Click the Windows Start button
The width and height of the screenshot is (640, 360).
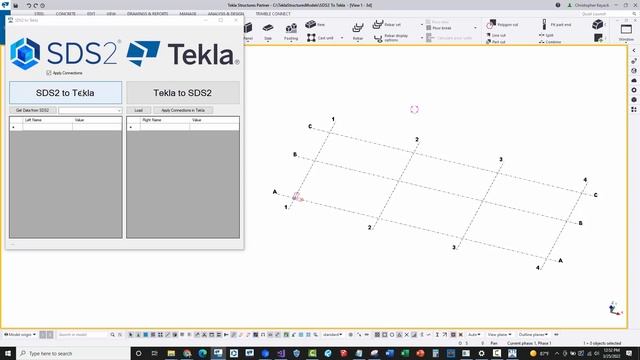pos(8,353)
